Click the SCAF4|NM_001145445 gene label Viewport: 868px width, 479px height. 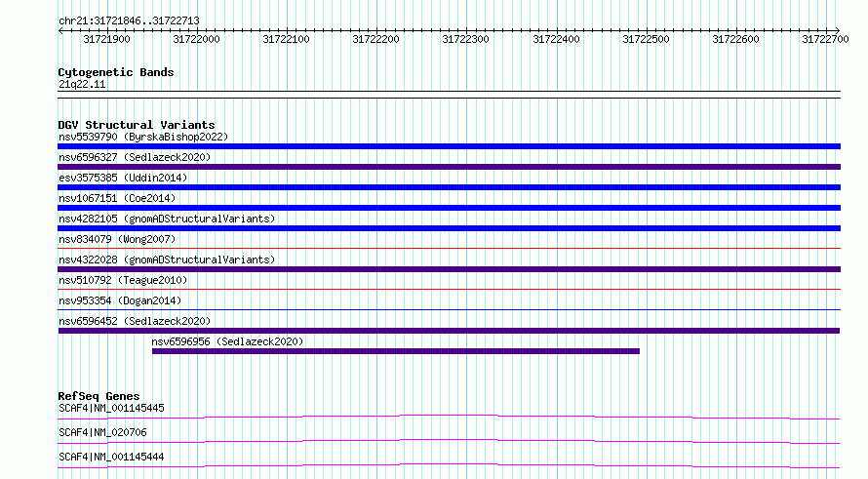click(x=111, y=408)
